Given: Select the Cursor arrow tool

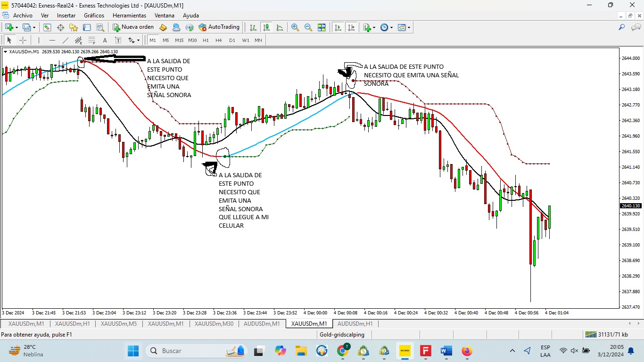Looking at the screenshot, I should [x=9, y=40].
